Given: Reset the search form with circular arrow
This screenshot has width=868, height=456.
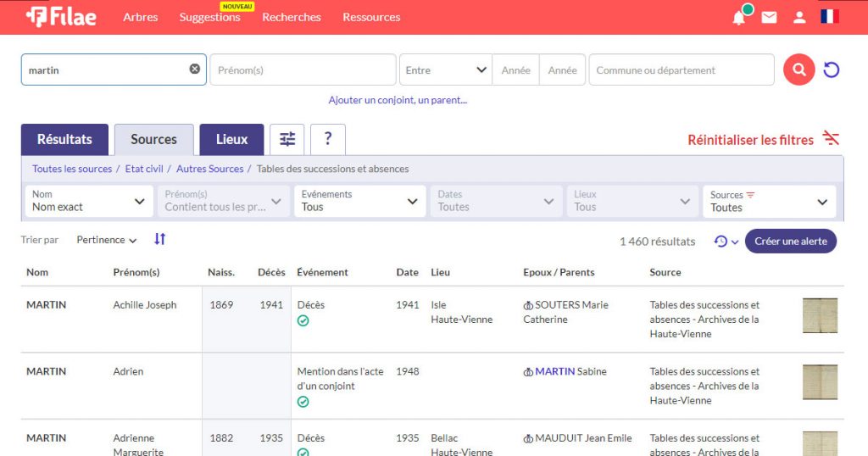Looking at the screenshot, I should (x=832, y=70).
